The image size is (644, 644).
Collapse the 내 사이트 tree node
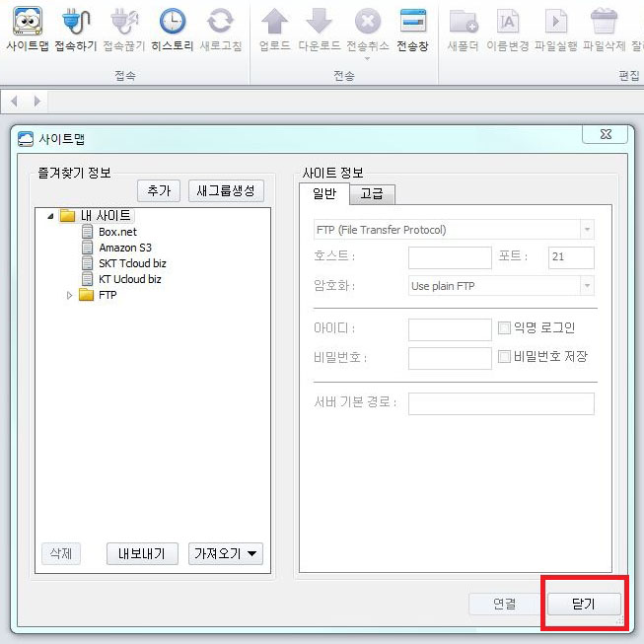click(50, 216)
